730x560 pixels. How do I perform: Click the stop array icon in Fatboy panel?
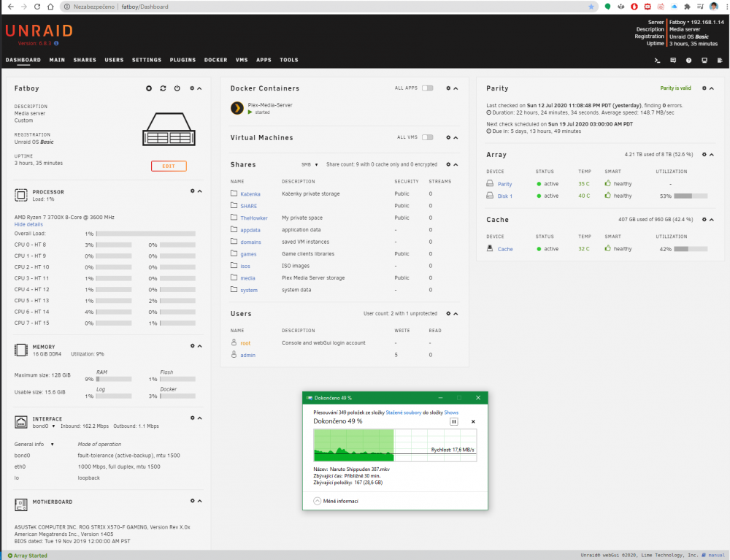[x=149, y=88]
